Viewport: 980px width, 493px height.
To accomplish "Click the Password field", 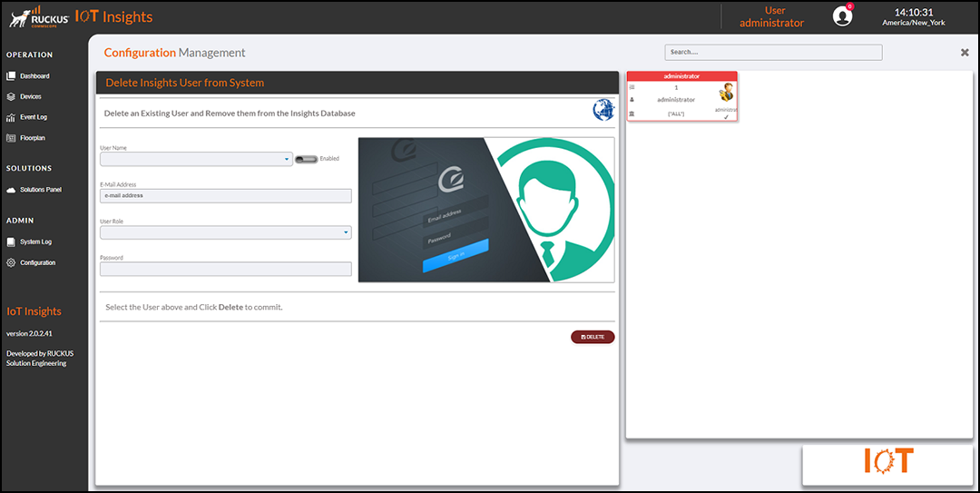I will pos(226,269).
